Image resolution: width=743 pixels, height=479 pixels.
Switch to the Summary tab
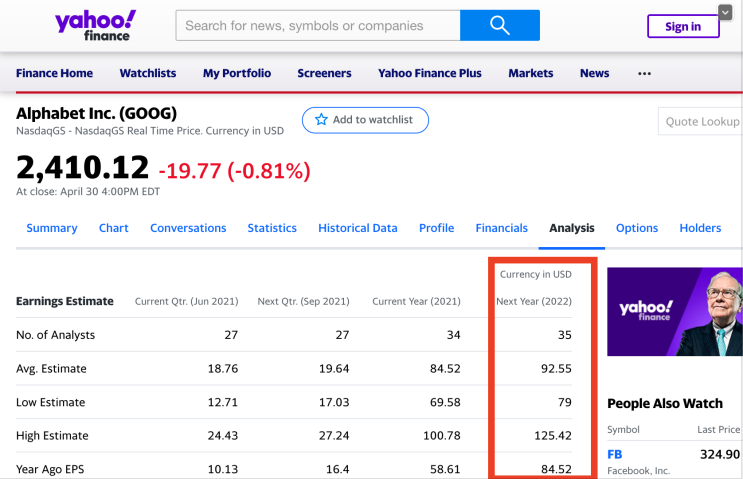coord(52,228)
